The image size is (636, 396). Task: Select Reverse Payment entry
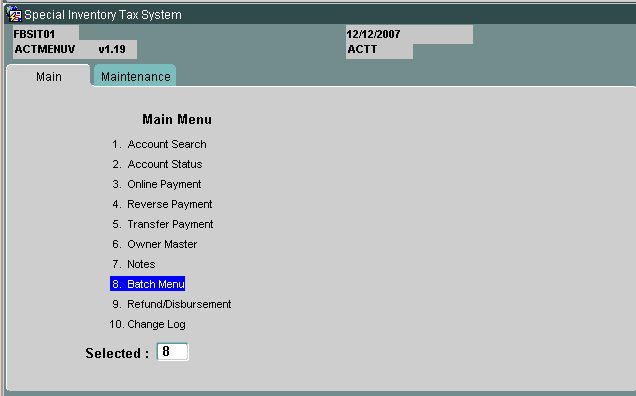point(162,204)
